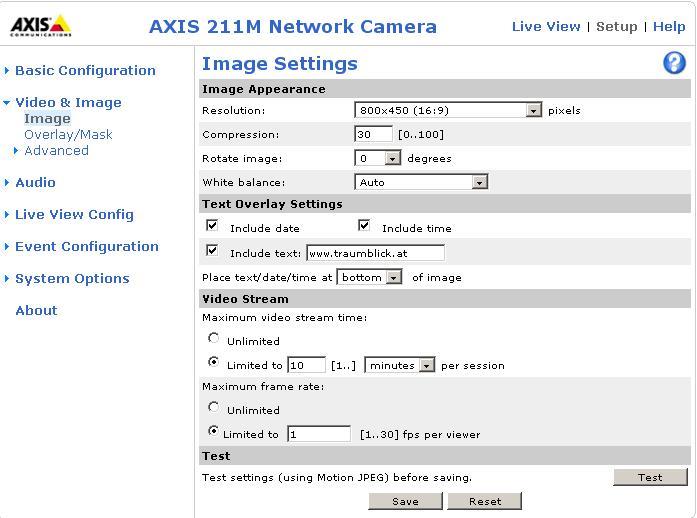Click the frame rate limit field
The image size is (697, 518).
(319, 434)
